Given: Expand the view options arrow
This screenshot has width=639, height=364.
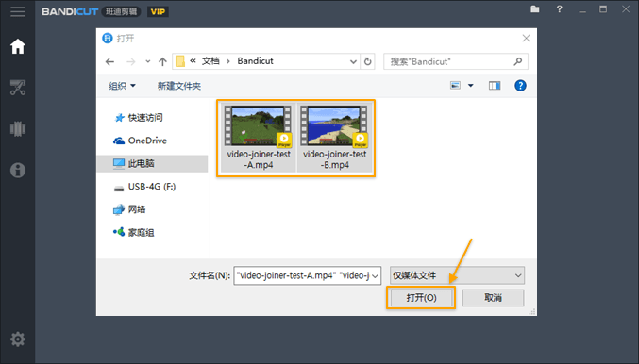Looking at the screenshot, I should [x=471, y=86].
